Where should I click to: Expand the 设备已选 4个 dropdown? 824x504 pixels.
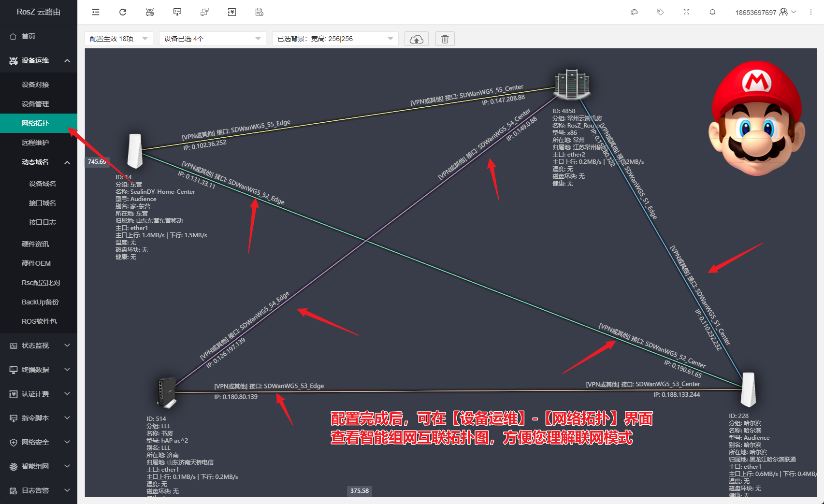[x=212, y=39]
